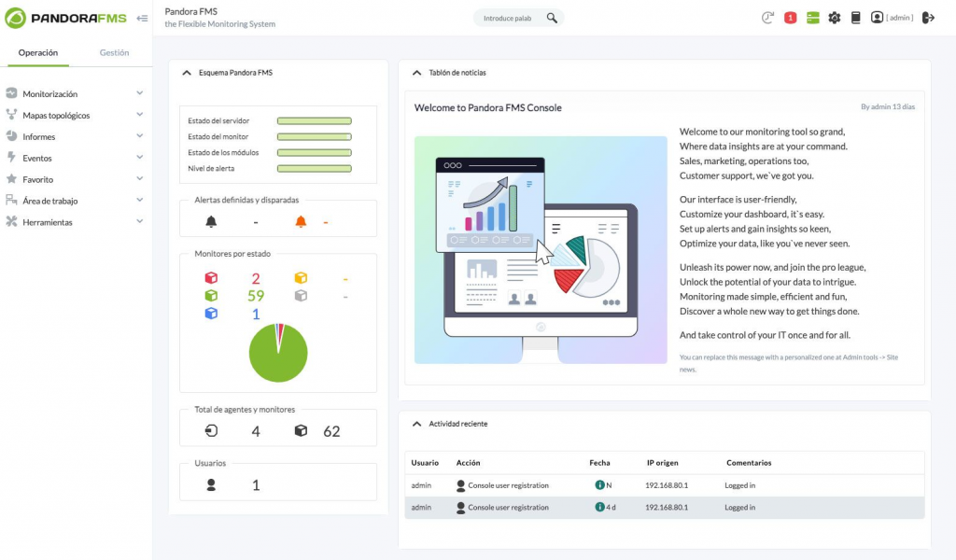
Task: Open the setup gear icon in header
Action: point(835,18)
